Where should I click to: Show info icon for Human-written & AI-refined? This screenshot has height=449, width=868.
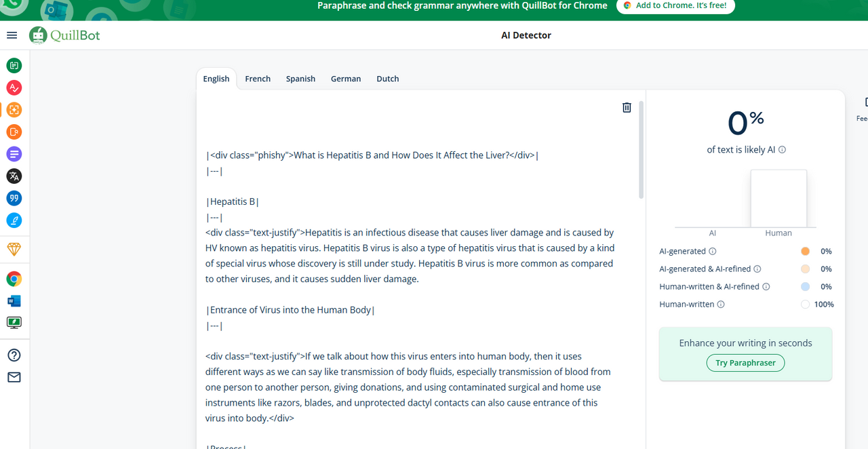pyautogui.click(x=766, y=286)
